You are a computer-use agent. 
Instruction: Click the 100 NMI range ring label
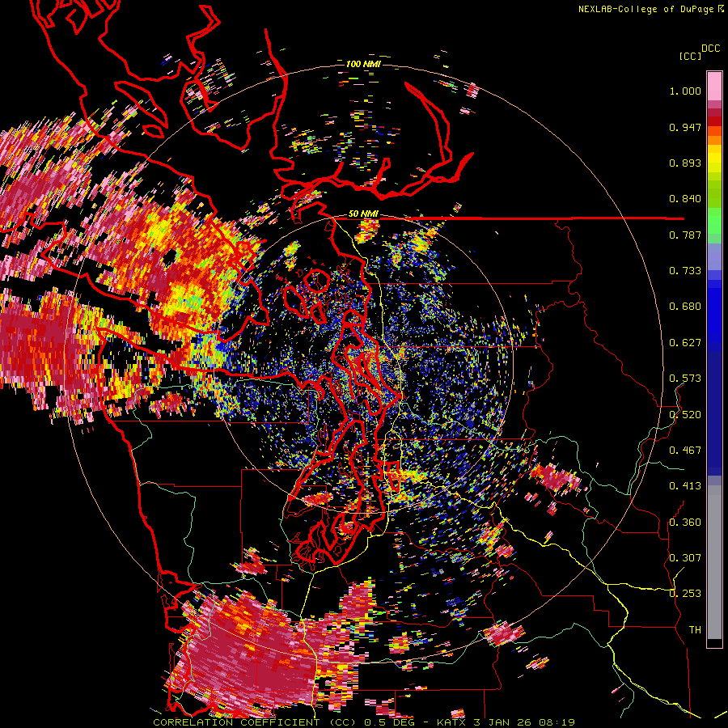(363, 64)
